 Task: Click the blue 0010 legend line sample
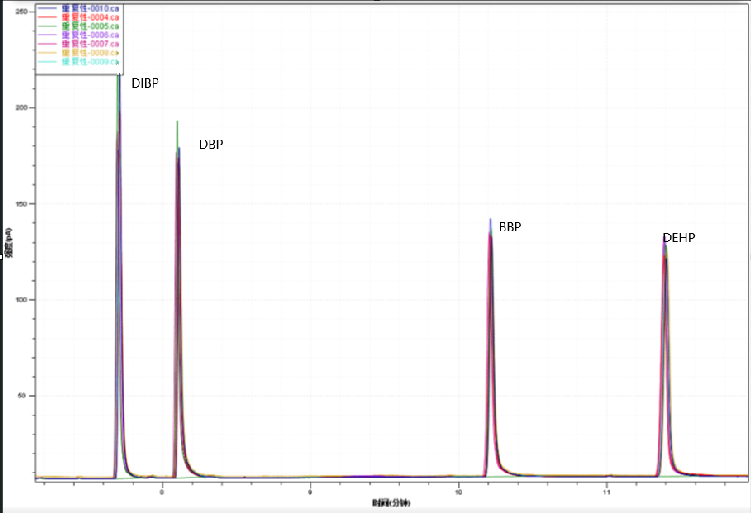click(48, 9)
